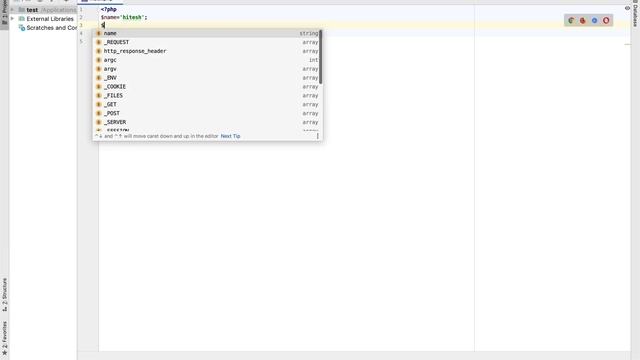Click the inspections eye icon in editor corner
The width and height of the screenshot is (640, 360).
(x=627, y=8)
